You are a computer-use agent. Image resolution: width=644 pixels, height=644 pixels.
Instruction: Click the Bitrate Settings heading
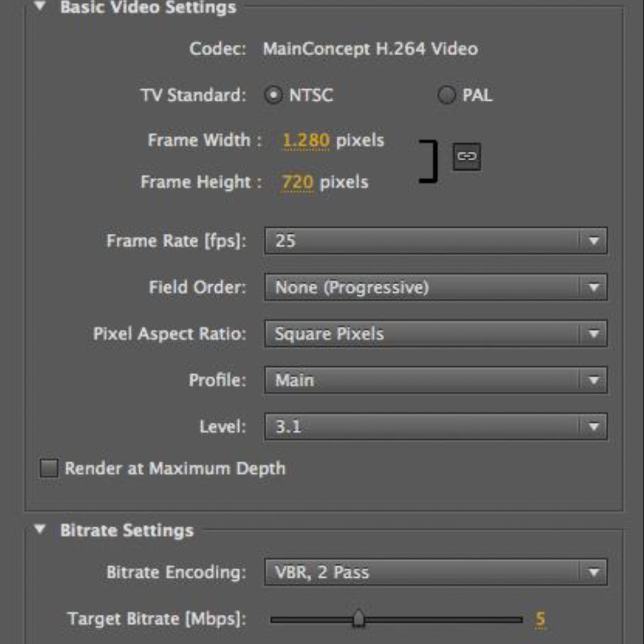127,530
